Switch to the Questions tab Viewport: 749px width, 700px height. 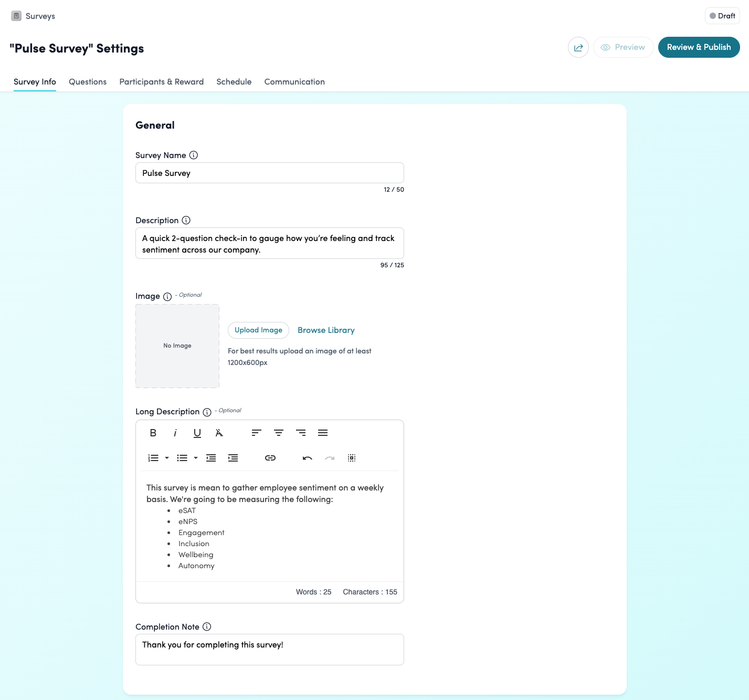[x=88, y=82]
